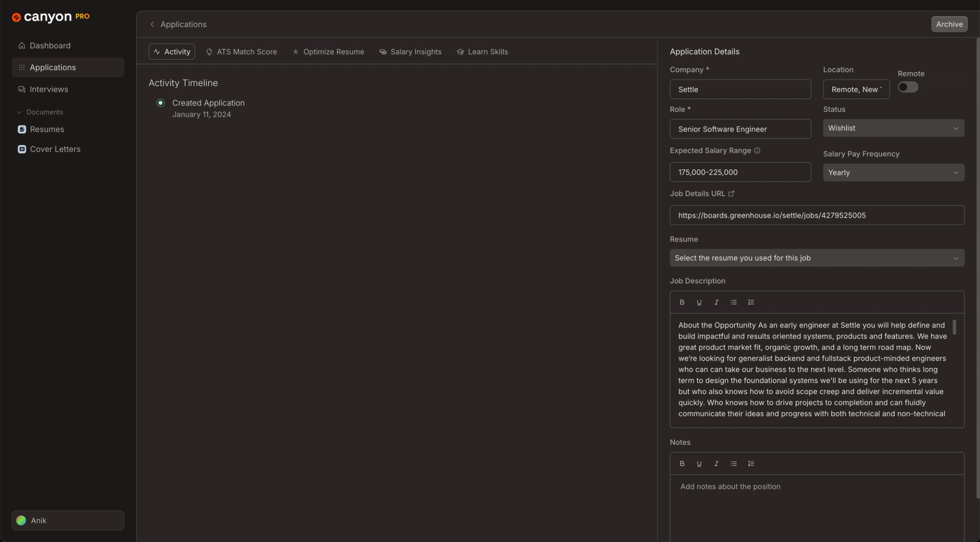
Task: Apply italic in Job Description editor
Action: pos(716,302)
